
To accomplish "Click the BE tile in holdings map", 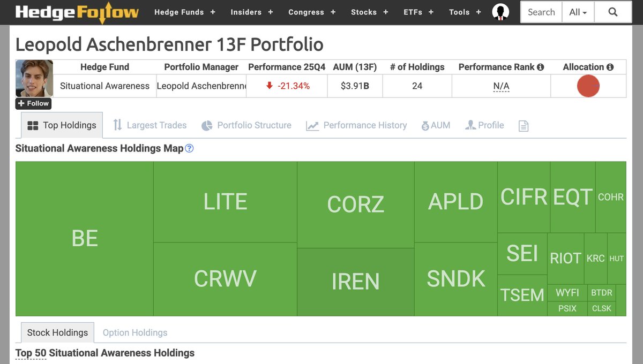I will click(x=85, y=239).
